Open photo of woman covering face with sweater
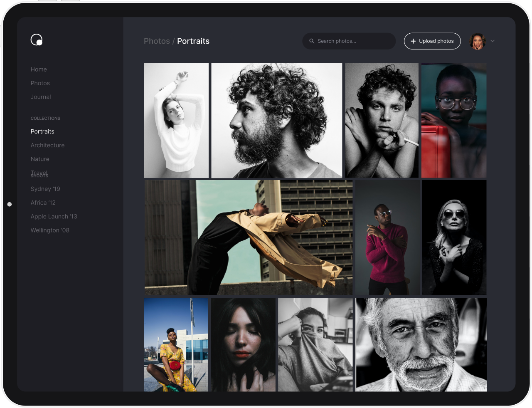532x408 pixels. tap(315, 344)
